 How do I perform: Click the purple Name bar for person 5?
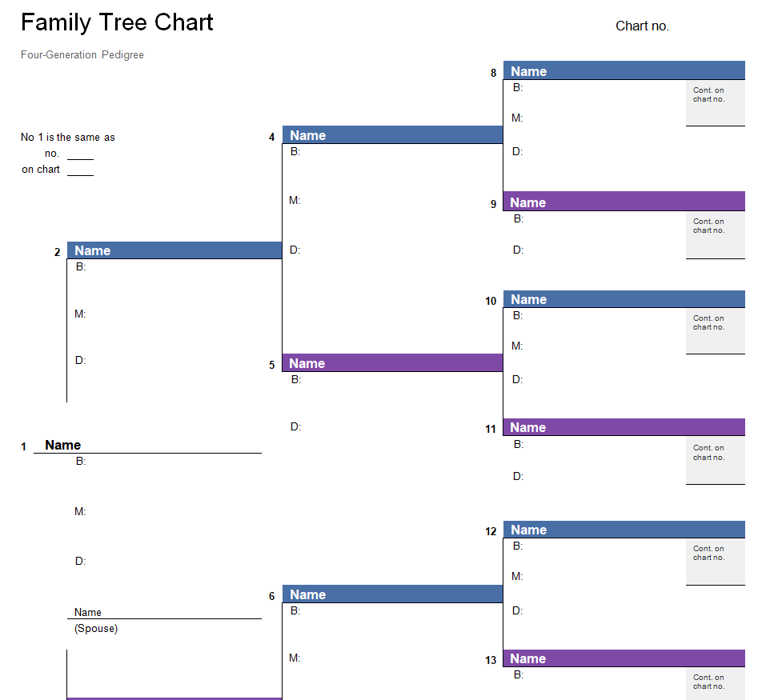point(392,363)
